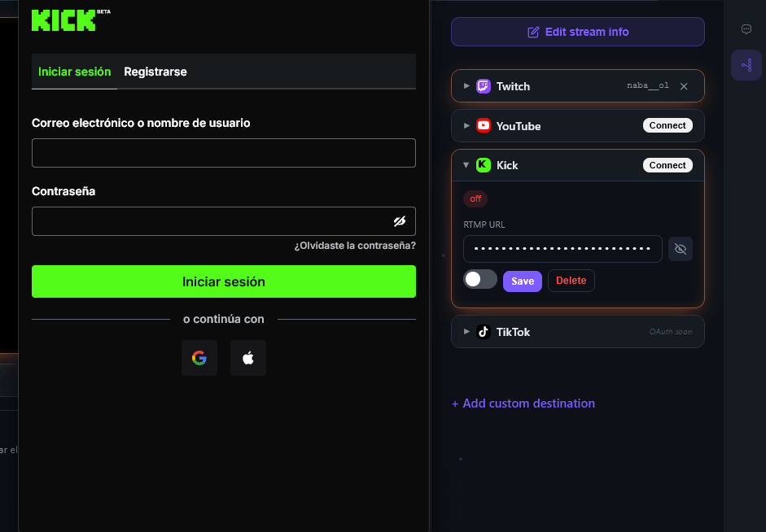Screen dimensions: 766x532
Task: Connect the Kick account
Action: coord(668,165)
